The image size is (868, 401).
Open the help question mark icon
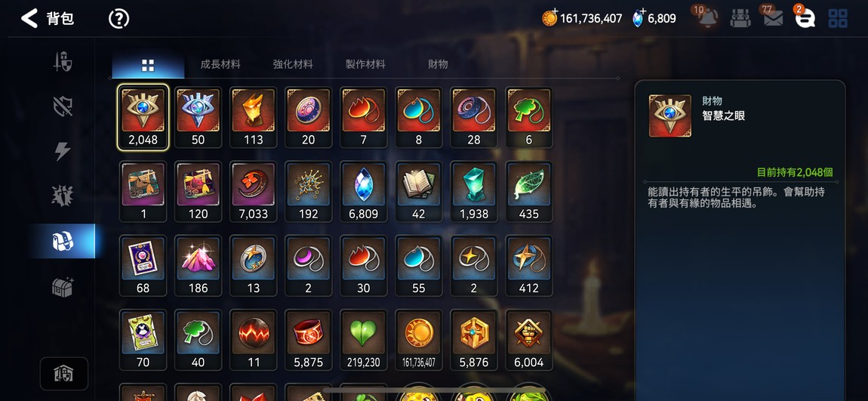(x=119, y=19)
